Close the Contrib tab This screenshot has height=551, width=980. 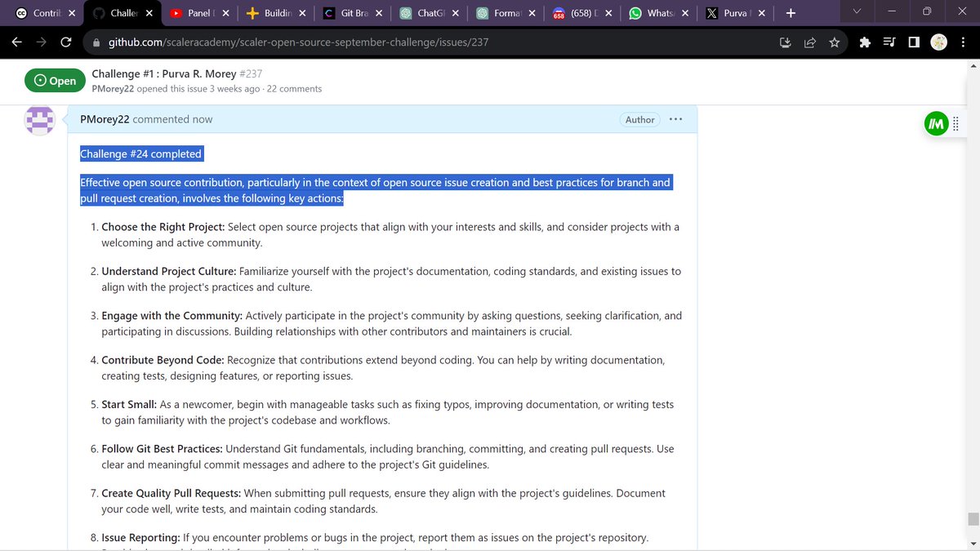point(72,13)
